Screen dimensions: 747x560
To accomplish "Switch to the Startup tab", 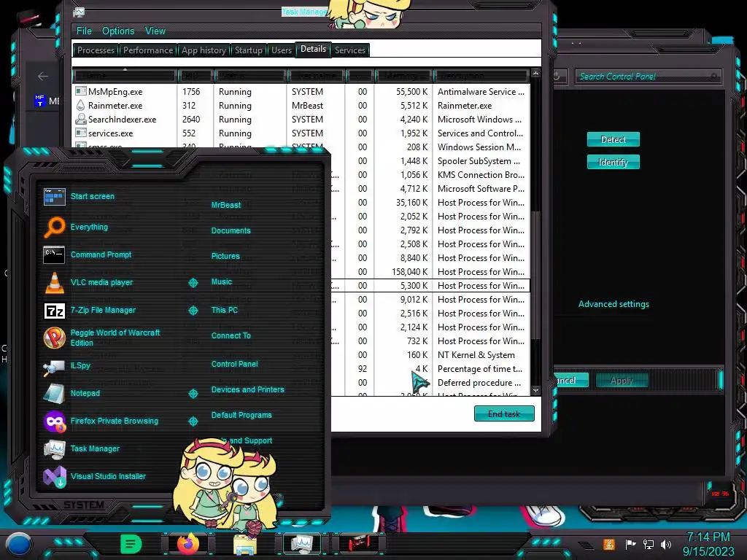I will click(x=249, y=50).
